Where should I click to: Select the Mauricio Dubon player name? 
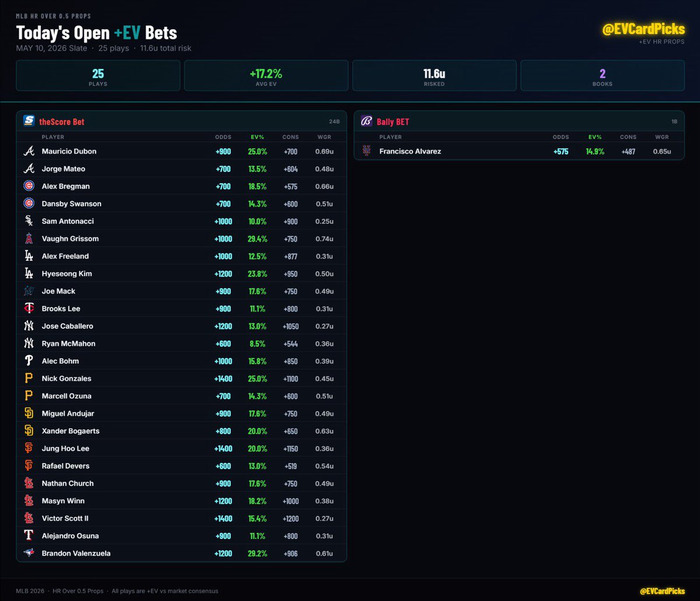(69, 151)
